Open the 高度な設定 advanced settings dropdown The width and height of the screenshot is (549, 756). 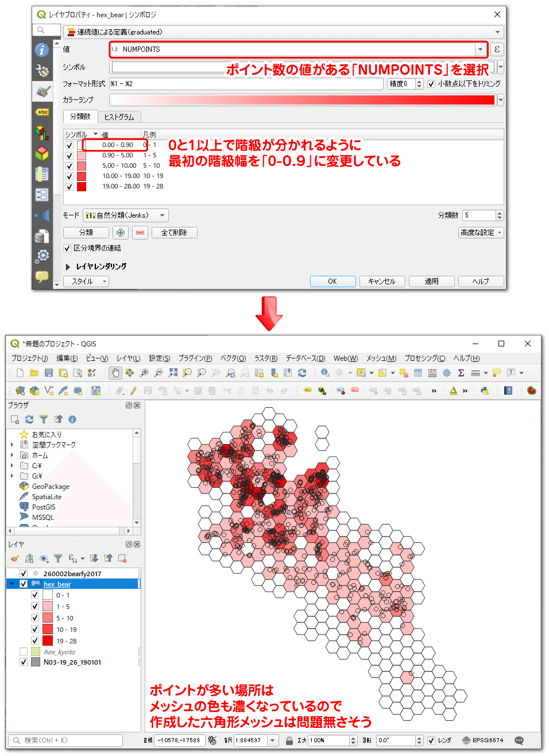[x=481, y=233]
